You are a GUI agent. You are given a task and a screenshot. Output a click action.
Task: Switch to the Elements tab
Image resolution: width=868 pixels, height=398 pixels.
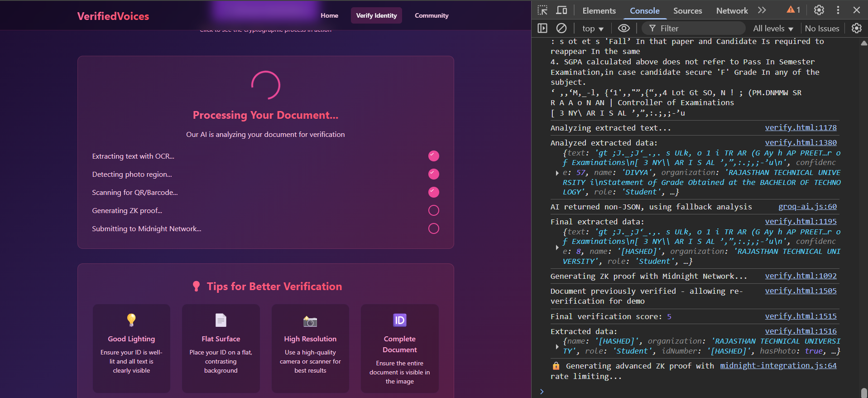tap(599, 10)
